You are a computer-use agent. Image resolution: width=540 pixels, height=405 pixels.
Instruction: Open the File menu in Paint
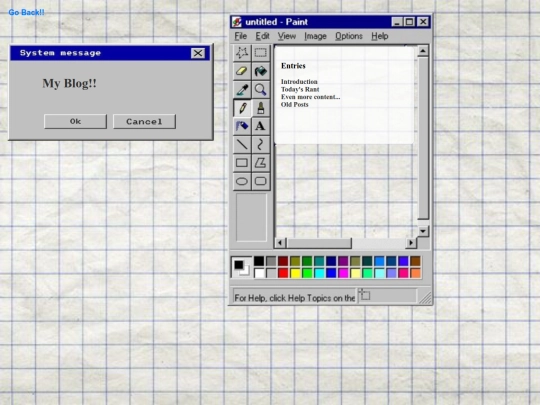pos(240,36)
